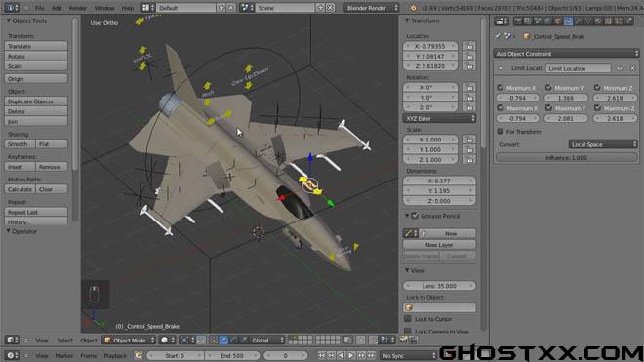Select the translate manipulator arrow icon

[x=223, y=341]
